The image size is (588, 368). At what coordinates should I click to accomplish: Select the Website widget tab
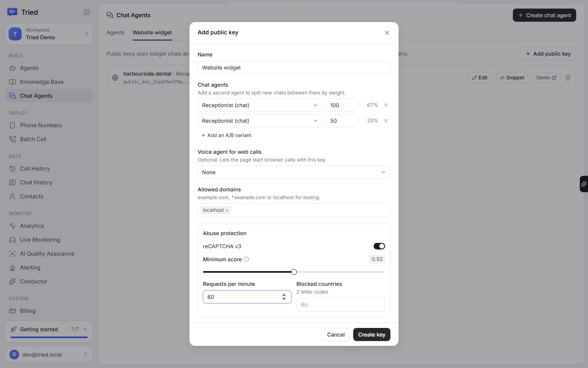point(152,33)
